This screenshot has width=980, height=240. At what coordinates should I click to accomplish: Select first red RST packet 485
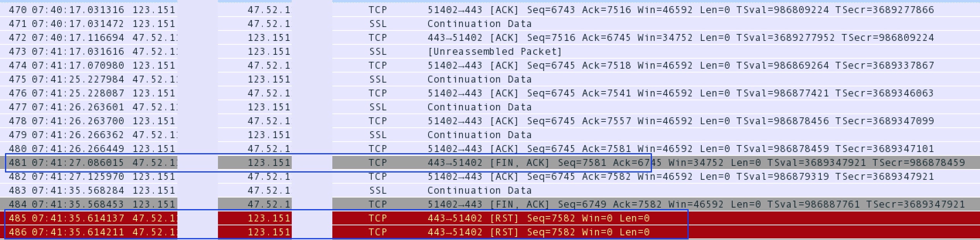point(490,218)
